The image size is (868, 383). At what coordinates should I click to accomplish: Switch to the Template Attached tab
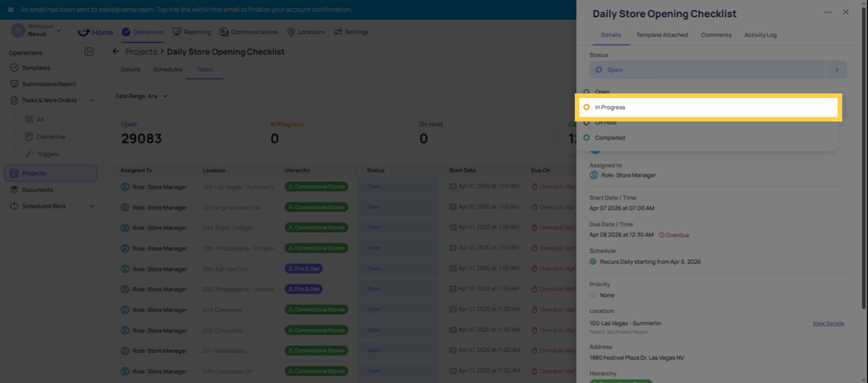click(x=662, y=35)
